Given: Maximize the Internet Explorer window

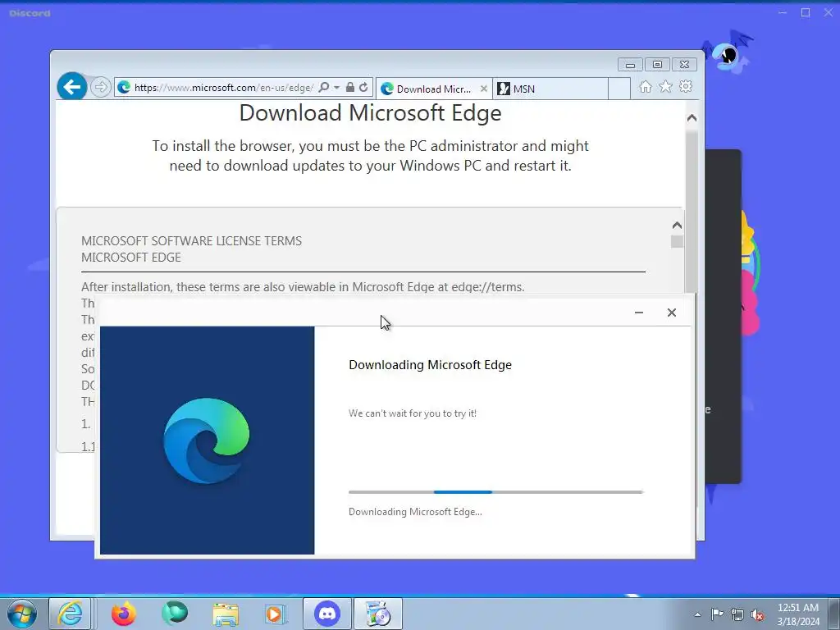Looking at the screenshot, I should tap(657, 65).
